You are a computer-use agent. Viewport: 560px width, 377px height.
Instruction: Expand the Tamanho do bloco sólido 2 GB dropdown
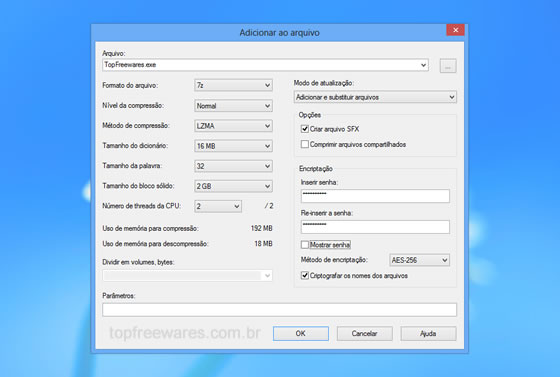coord(233,186)
